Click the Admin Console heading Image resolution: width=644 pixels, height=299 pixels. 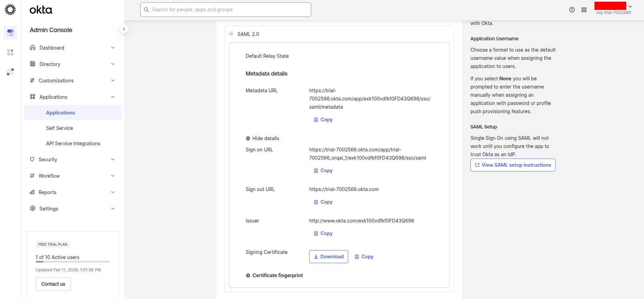click(51, 30)
